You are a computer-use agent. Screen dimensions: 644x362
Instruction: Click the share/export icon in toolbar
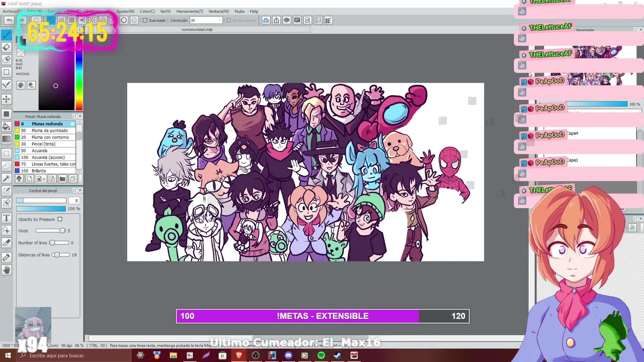[276, 20]
